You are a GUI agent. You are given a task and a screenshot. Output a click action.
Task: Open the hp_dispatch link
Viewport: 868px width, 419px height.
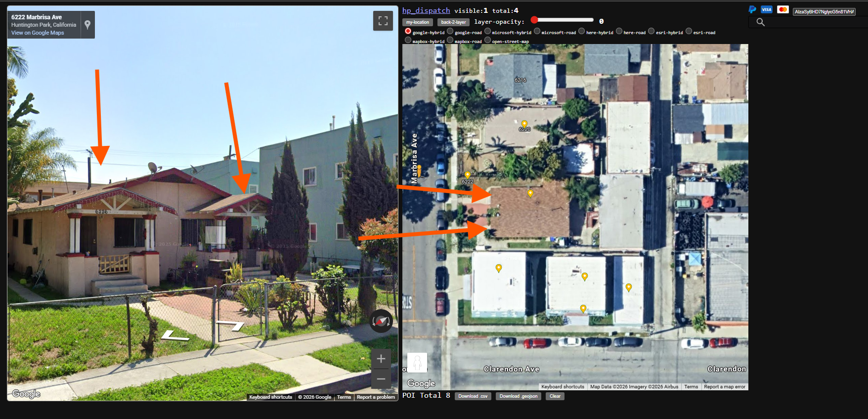point(426,10)
